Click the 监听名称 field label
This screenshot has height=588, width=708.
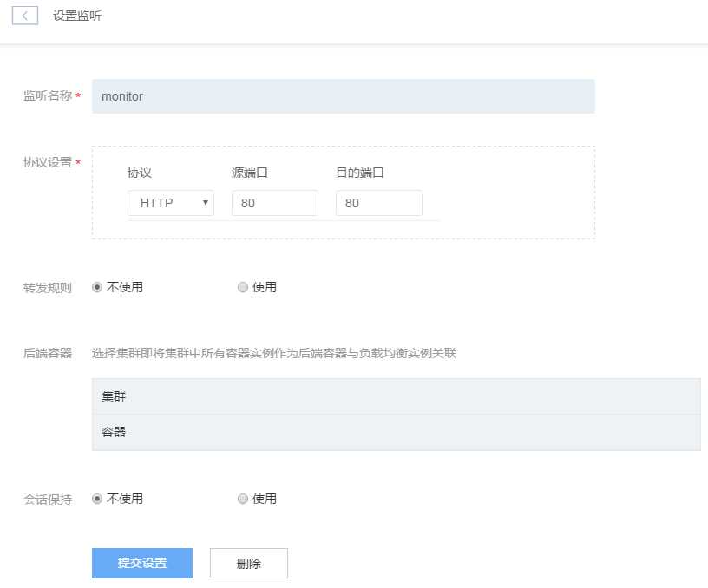pyautogui.click(x=47, y=96)
